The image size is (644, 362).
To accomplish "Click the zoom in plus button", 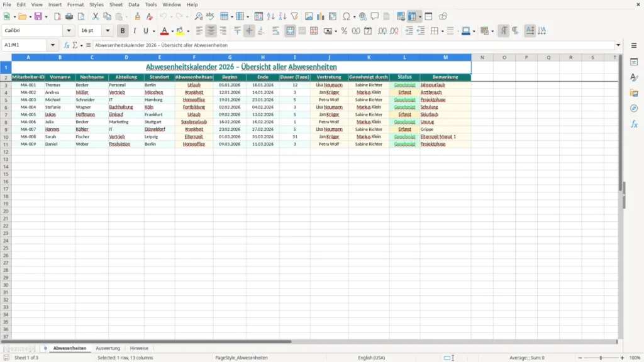I will [x=622, y=358].
